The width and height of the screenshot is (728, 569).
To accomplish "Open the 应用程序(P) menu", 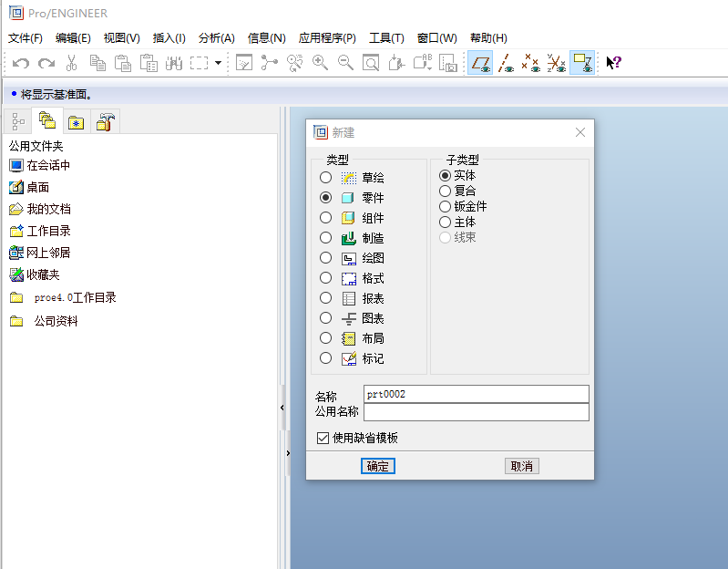I will (x=327, y=38).
